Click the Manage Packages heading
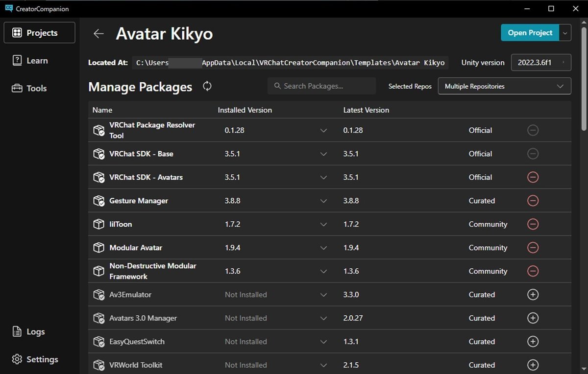 click(x=140, y=87)
